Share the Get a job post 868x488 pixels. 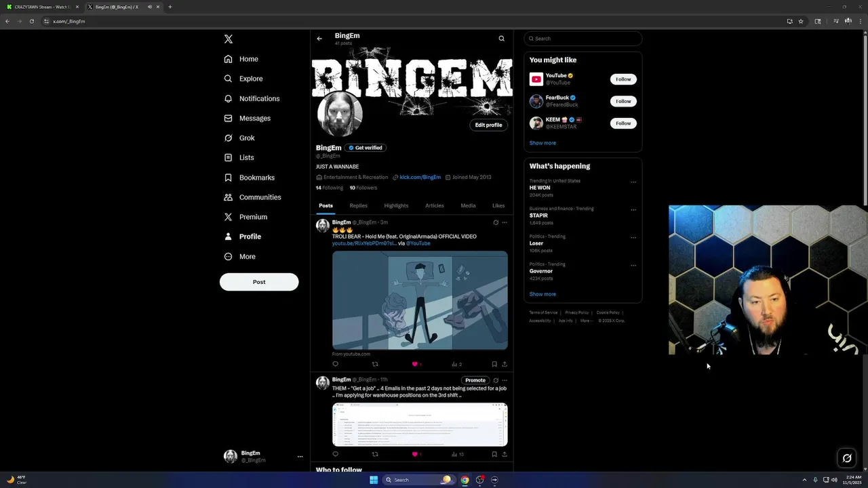tap(505, 454)
